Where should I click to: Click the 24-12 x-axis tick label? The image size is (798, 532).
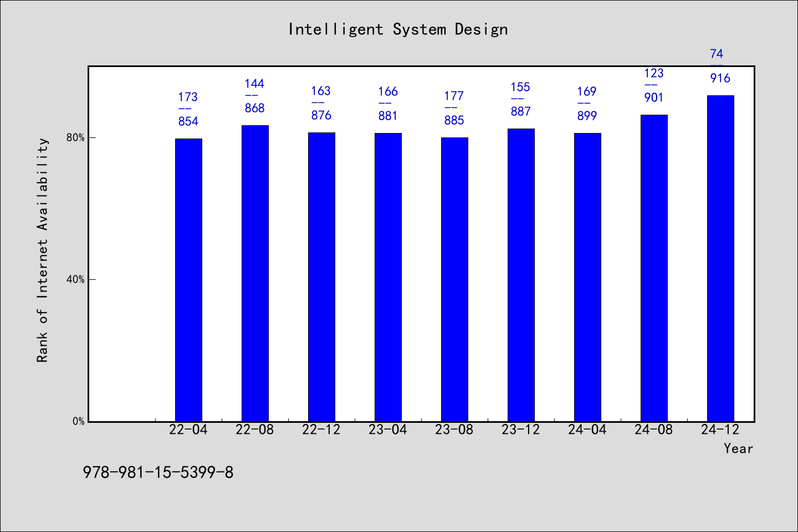click(720, 429)
